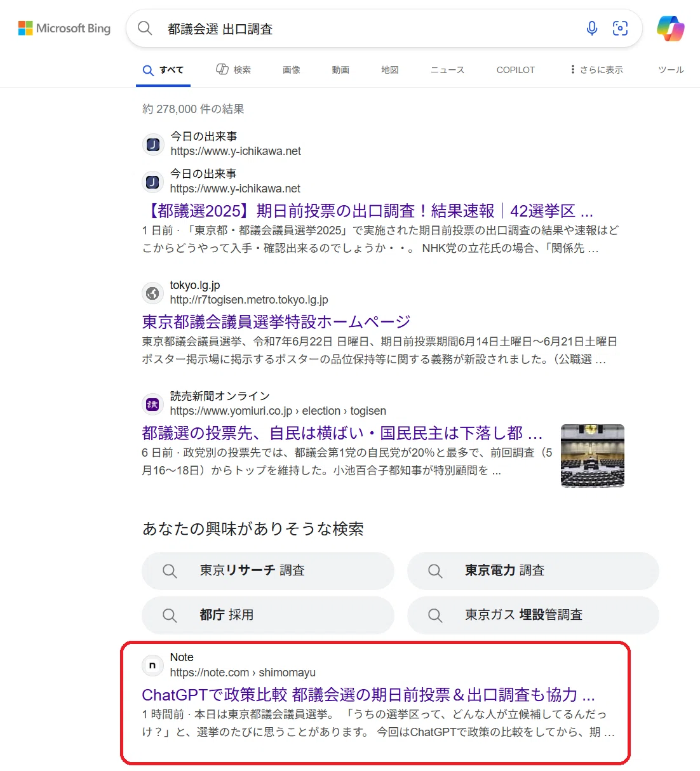The height and width of the screenshot is (771, 700).
Task: Click the assembly hall thumbnail image
Action: (593, 456)
